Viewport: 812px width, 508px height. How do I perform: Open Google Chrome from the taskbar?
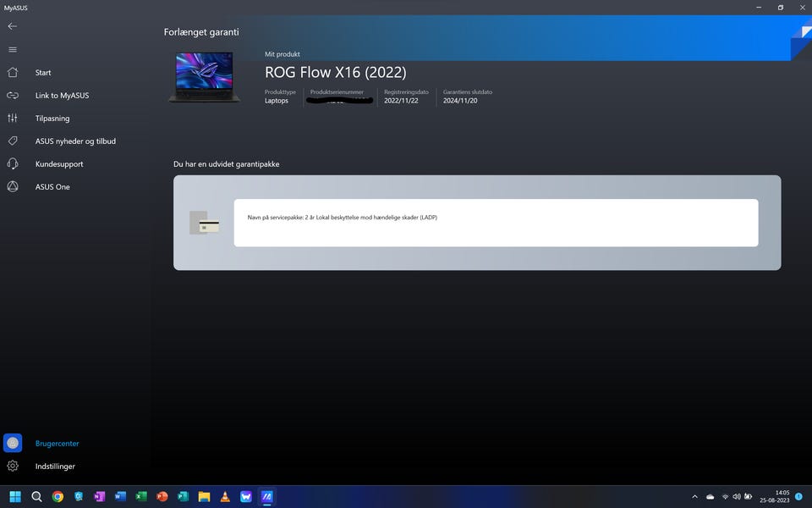pyautogui.click(x=58, y=497)
